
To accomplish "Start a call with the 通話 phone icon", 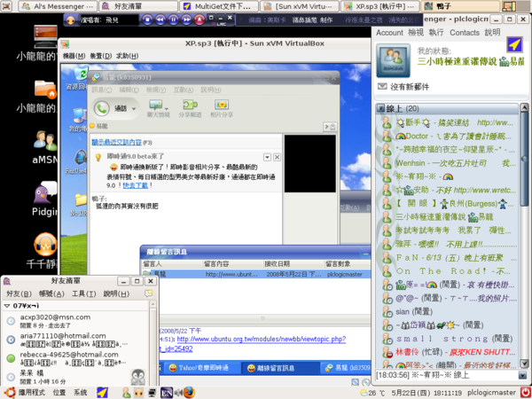I will (x=101, y=108).
